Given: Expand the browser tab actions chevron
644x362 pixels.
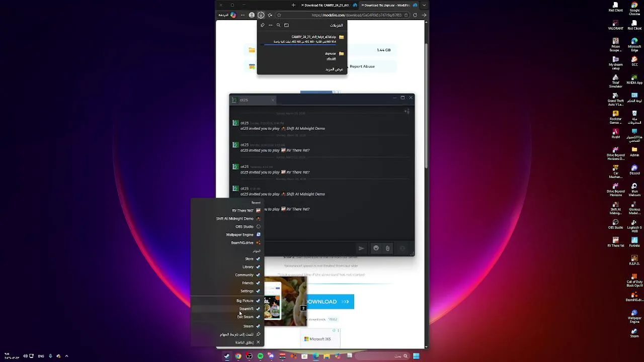Looking at the screenshot, I should (x=424, y=5).
